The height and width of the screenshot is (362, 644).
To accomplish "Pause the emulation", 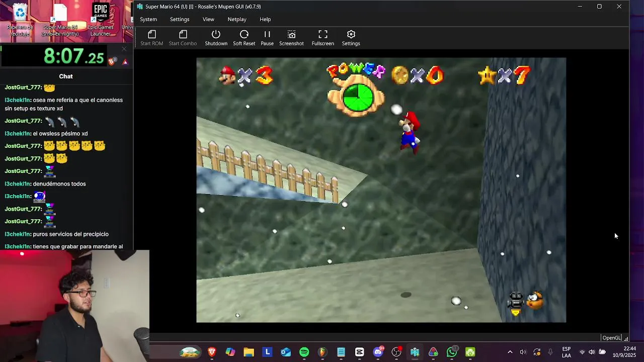I will pos(267,38).
